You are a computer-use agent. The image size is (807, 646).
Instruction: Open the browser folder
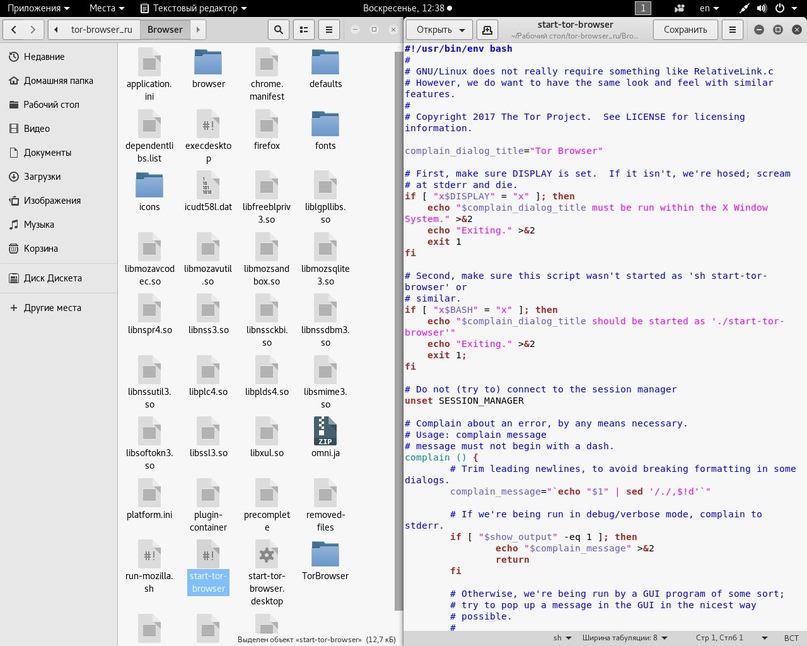[x=208, y=69]
